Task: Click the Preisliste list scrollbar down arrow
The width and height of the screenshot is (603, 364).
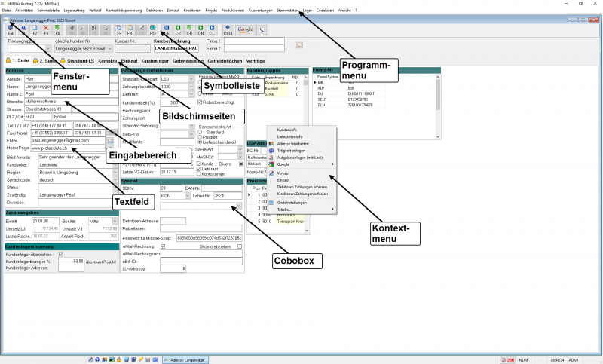Action: [x=307, y=231]
